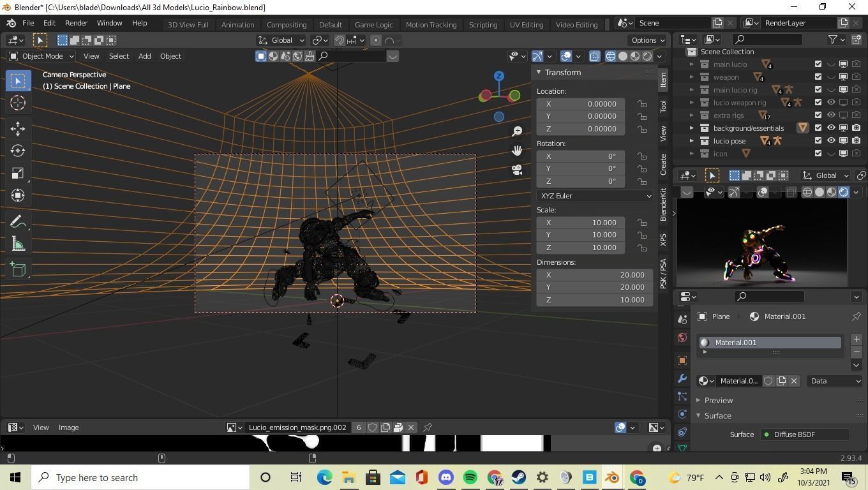Select the Rotate tool
This screenshot has height=490, width=868.
(x=18, y=151)
